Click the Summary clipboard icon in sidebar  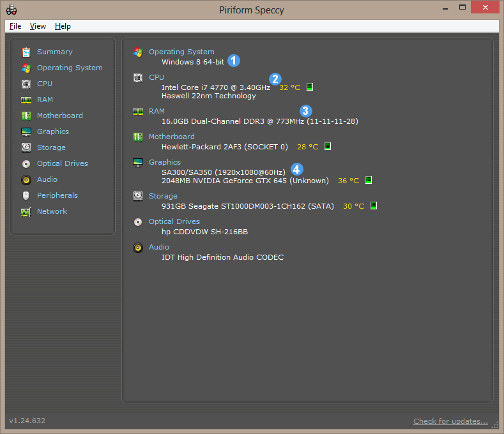coord(26,52)
